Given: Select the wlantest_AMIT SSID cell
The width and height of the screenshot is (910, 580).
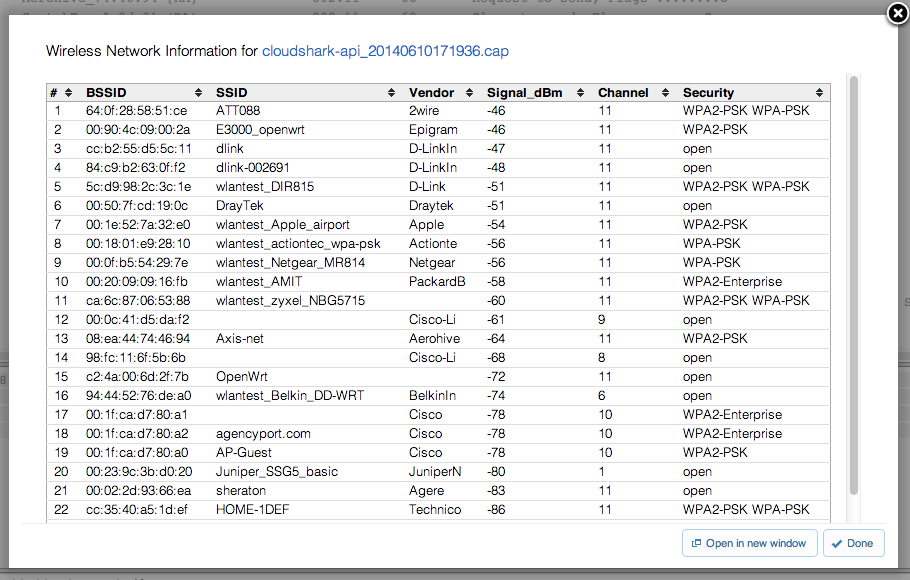Looking at the screenshot, I should point(259,282).
